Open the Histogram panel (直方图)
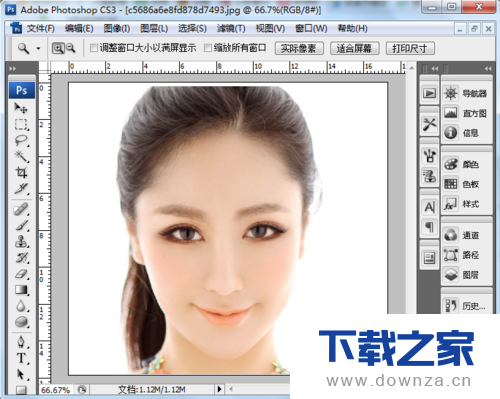Viewport: 500px width, 399px height. click(x=466, y=113)
